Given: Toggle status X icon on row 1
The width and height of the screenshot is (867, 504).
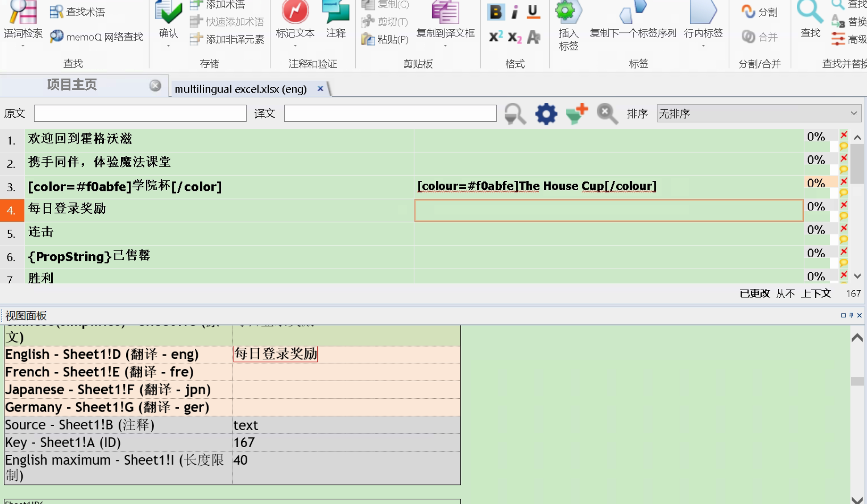Looking at the screenshot, I should tap(844, 135).
